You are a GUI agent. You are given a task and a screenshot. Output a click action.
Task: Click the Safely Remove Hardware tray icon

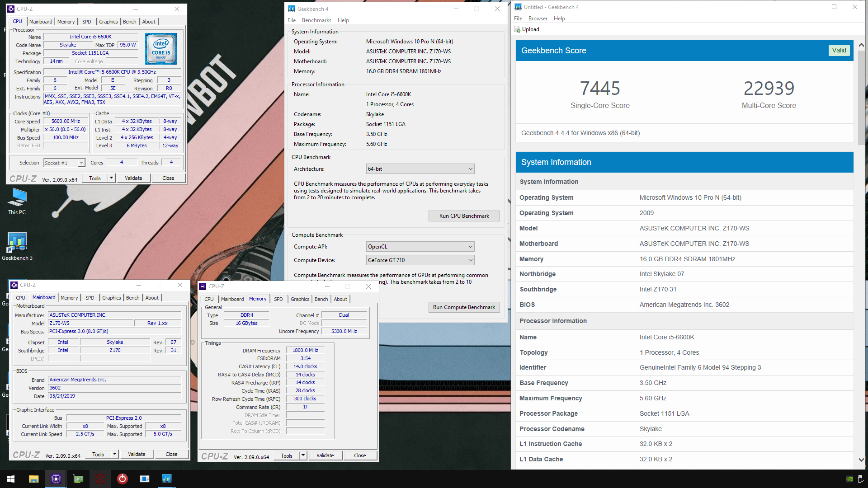pos(861,479)
